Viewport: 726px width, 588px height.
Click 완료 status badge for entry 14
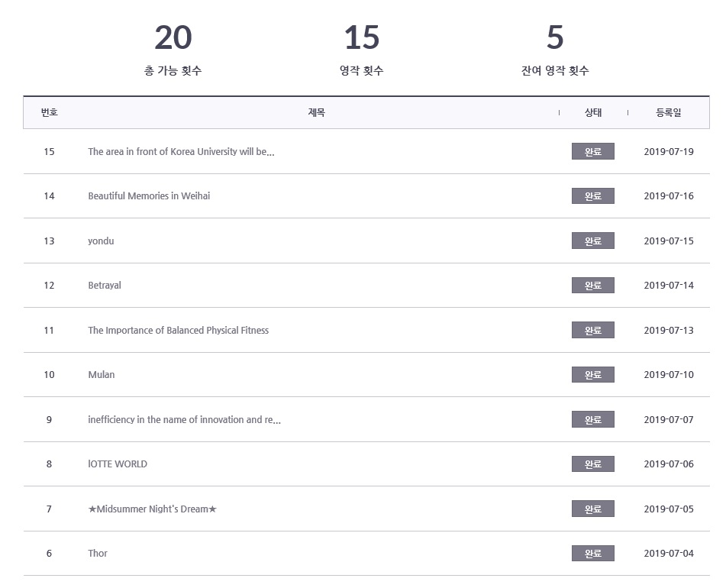(592, 195)
